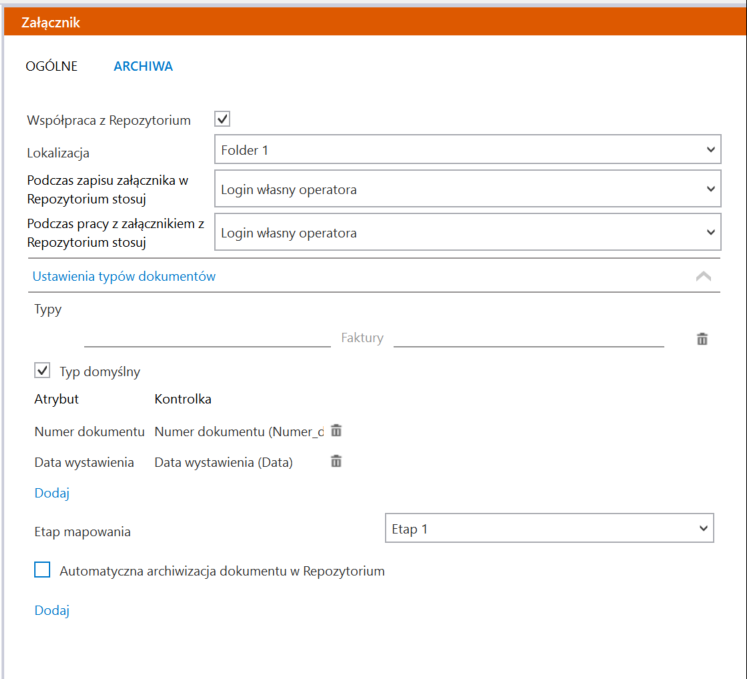Click the Załącznik title bar
This screenshot has width=747, height=679.
point(375,22)
